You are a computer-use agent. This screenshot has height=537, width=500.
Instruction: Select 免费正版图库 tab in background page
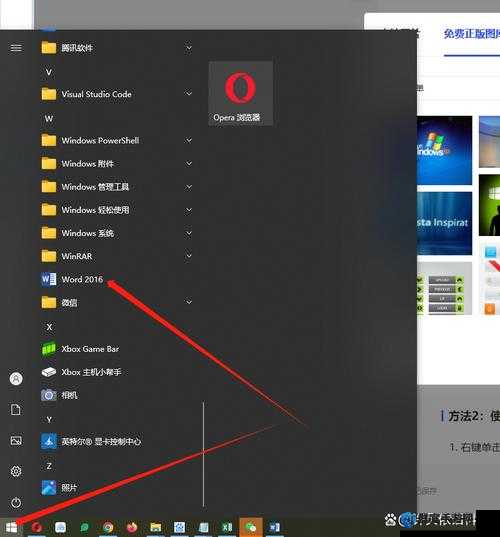point(472,34)
